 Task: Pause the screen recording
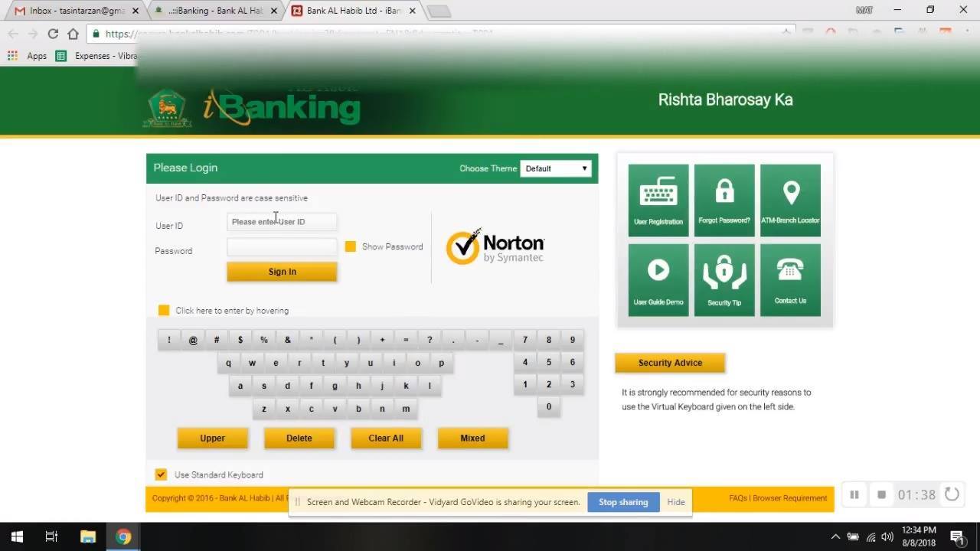click(x=854, y=495)
